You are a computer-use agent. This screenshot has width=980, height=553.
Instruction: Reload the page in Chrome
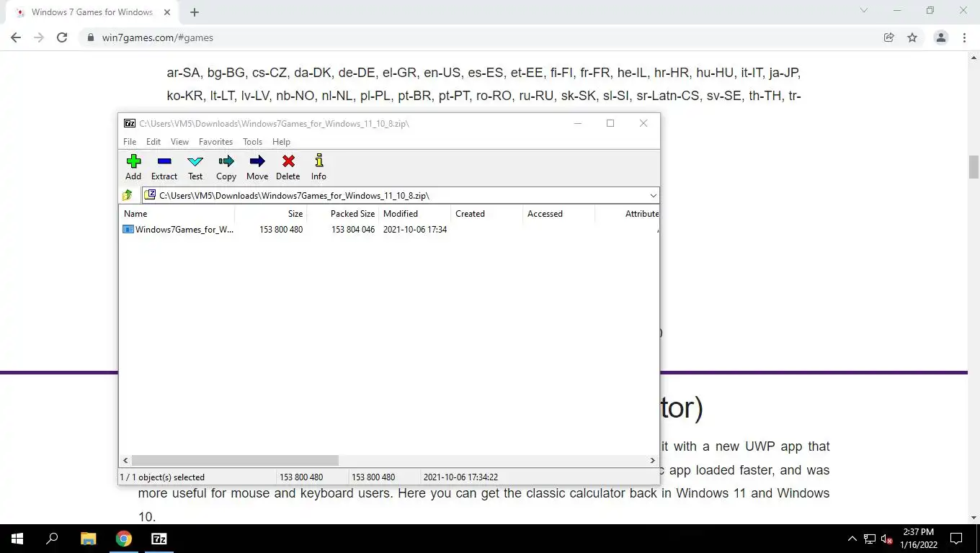point(62,37)
